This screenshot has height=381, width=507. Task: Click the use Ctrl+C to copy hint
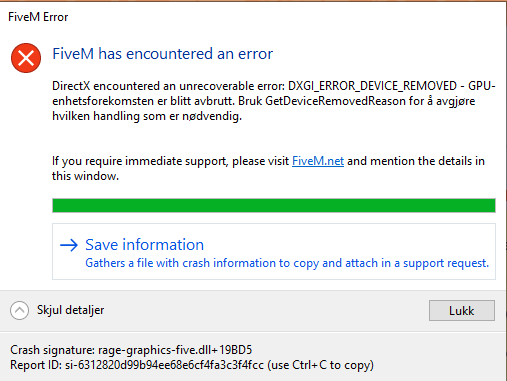(x=320, y=365)
